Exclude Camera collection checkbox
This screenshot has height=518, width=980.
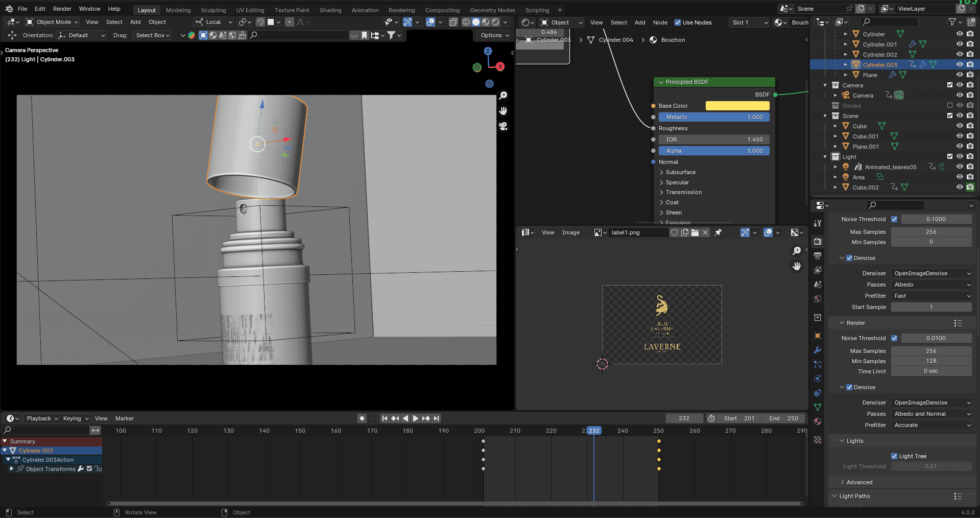coord(950,85)
